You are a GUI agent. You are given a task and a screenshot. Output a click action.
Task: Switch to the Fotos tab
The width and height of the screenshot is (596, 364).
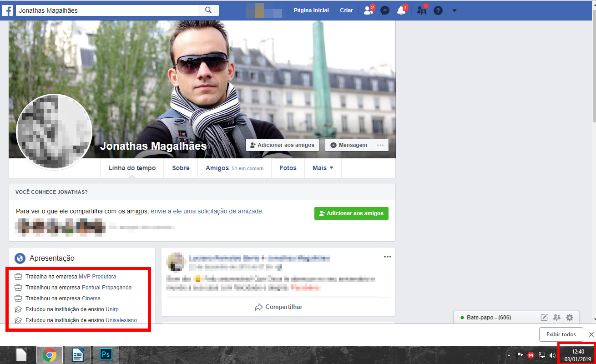[x=288, y=168]
